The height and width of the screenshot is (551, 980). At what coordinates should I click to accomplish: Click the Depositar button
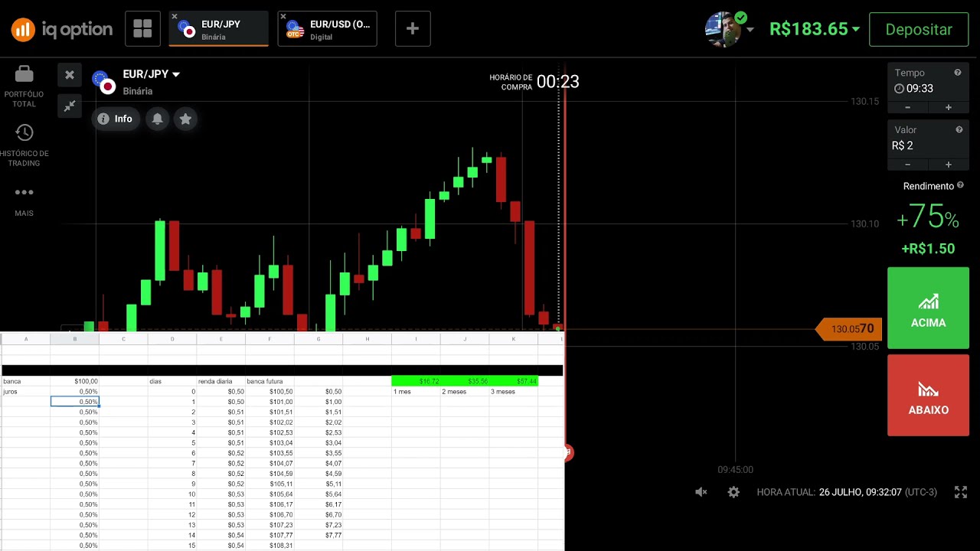[x=919, y=29]
